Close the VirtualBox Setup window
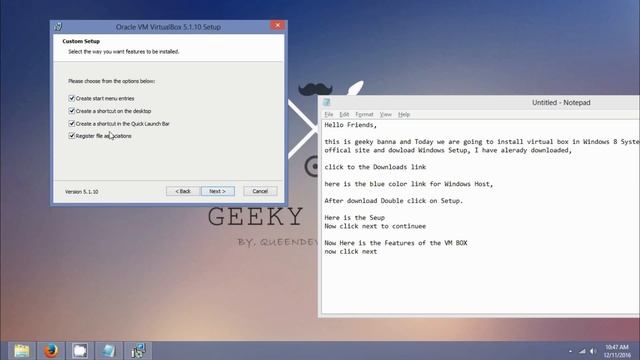The image size is (640, 360). tap(278, 25)
